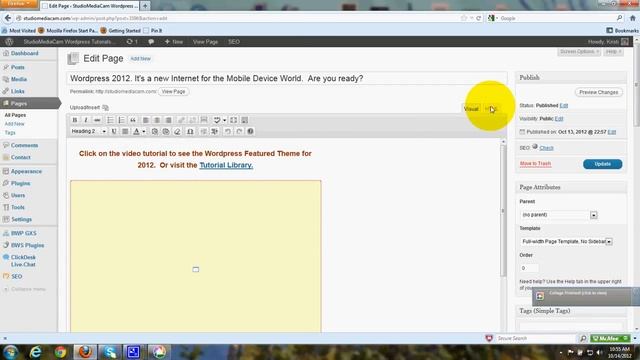
Task: Open the Template dropdown
Action: (566, 242)
